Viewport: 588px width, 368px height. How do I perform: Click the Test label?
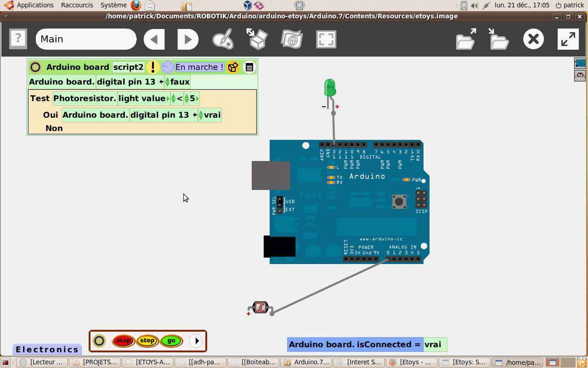[x=40, y=98]
